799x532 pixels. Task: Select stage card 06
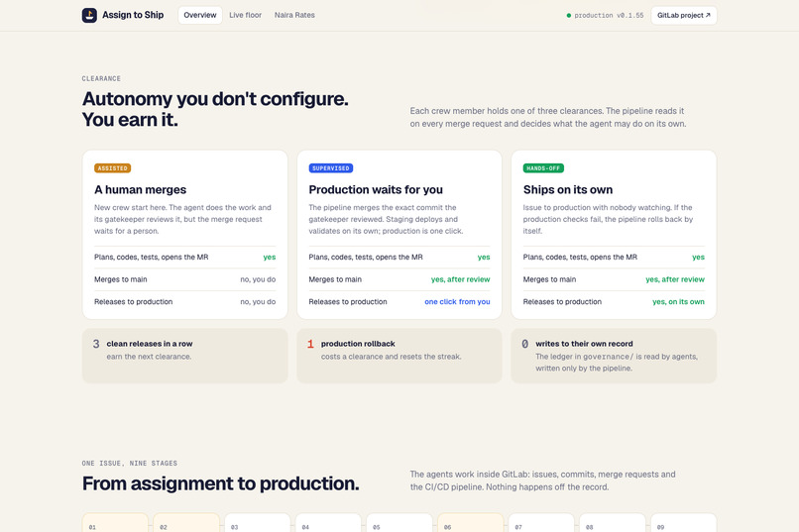470,522
